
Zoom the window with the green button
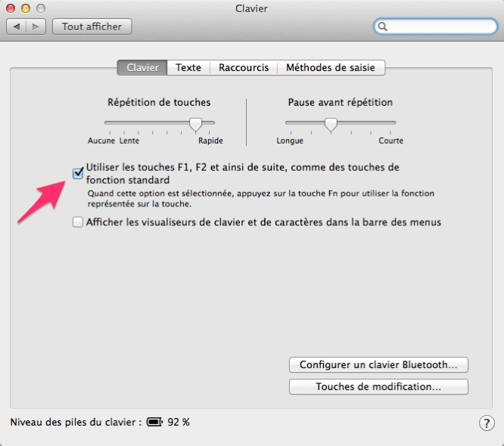coord(40,8)
